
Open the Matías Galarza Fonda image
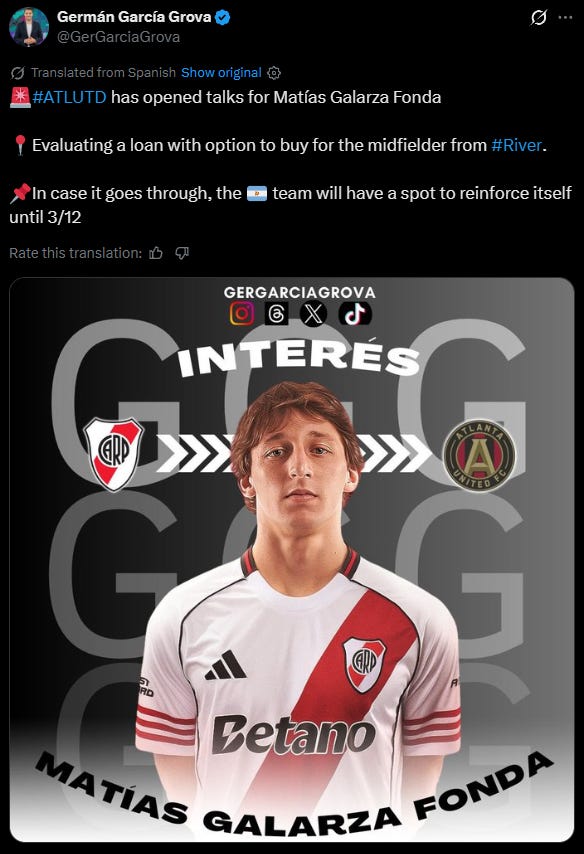292,560
